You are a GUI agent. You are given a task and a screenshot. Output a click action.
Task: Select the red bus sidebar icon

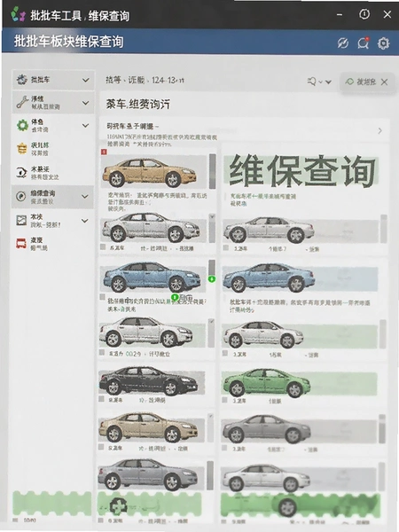coord(21,243)
